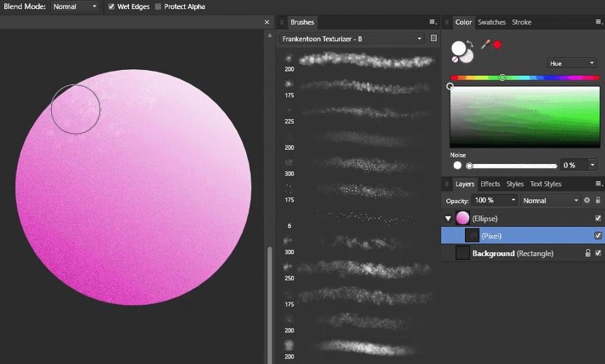Click the brush list view icon
Viewport: 605px width, 364px height.
click(433, 38)
